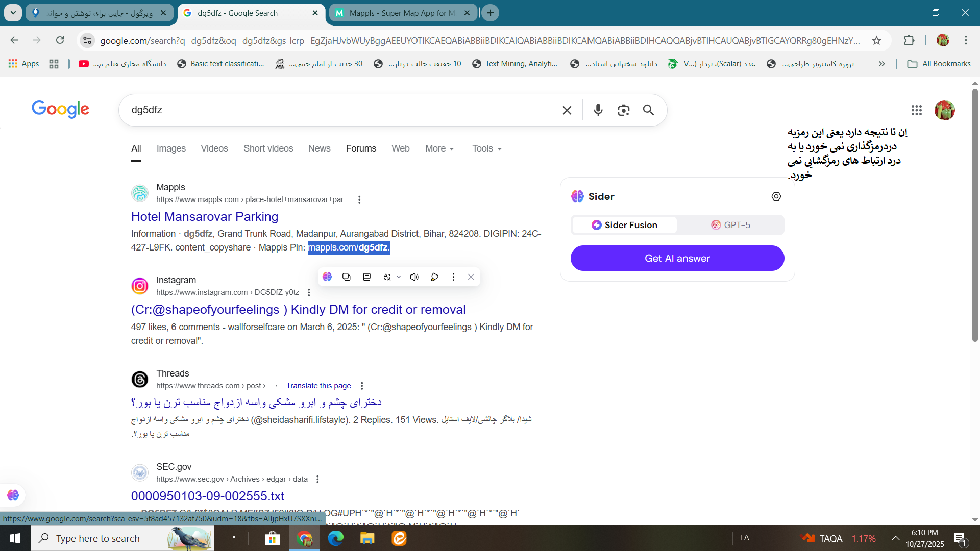Click the Sider read-aloud speaker icon

(x=414, y=277)
